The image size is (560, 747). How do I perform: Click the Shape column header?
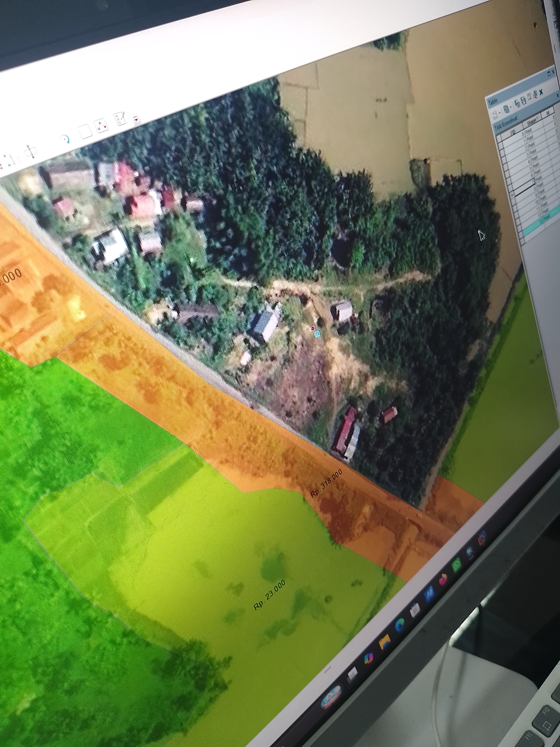[x=533, y=121]
